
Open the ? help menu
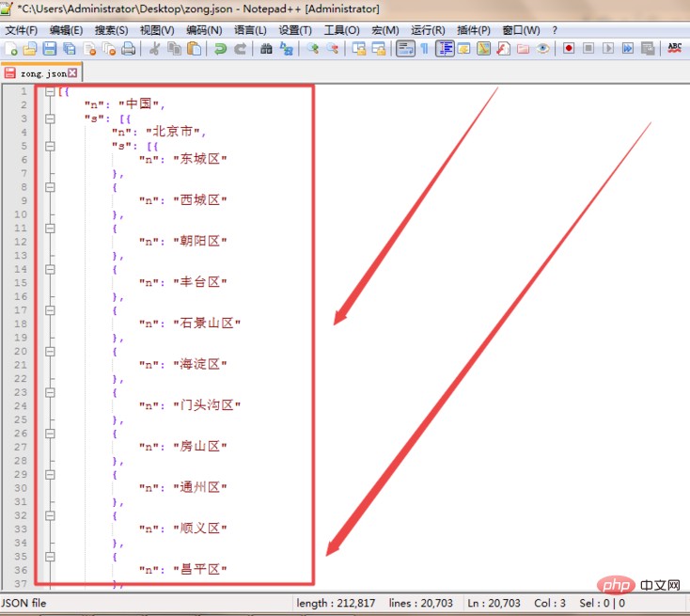click(555, 30)
